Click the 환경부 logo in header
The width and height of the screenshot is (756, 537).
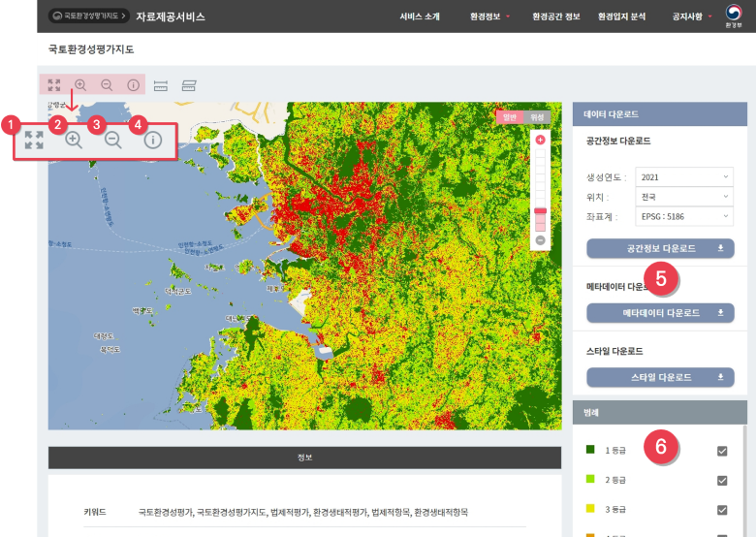(x=734, y=16)
